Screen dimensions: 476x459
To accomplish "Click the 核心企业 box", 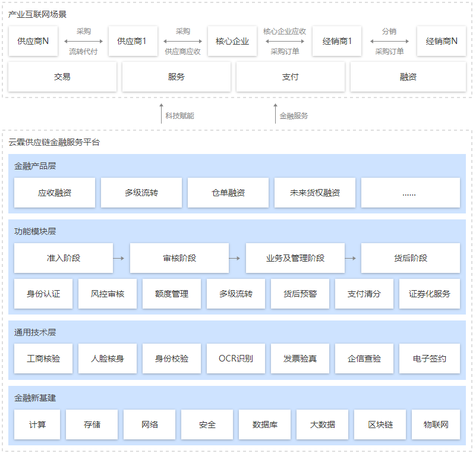I will 232,41.
